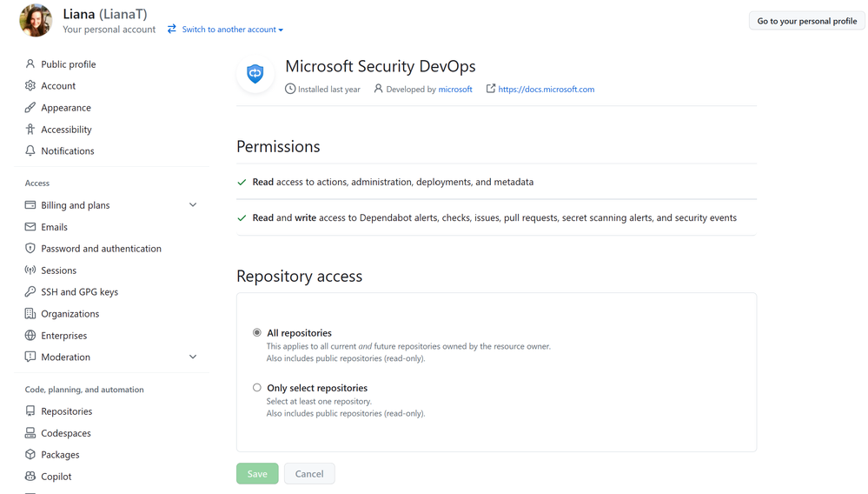
Task: Click the Repository access heading
Action: [x=300, y=277]
